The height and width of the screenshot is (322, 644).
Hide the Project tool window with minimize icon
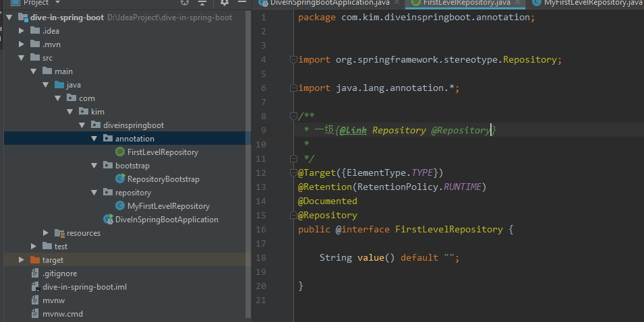[241, 3]
